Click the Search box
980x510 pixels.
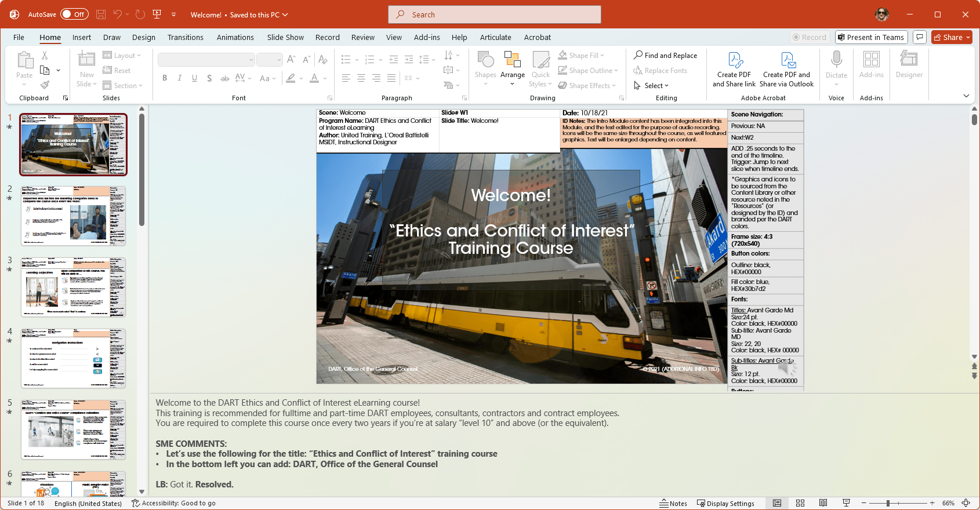[495, 14]
